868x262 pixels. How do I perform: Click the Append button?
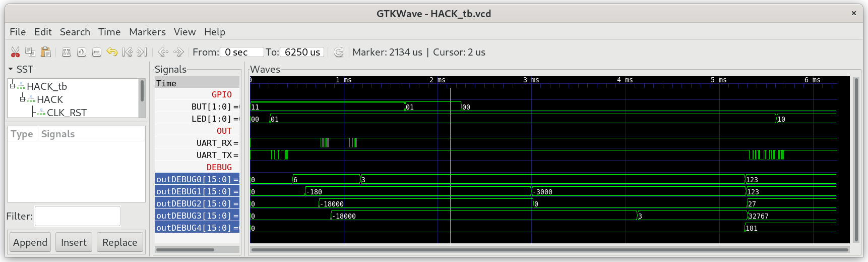click(30, 242)
